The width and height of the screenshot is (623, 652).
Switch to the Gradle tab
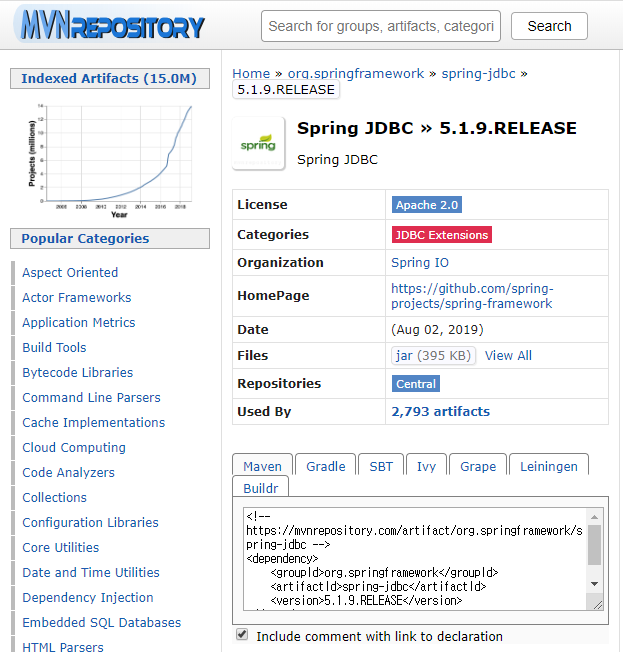tap(326, 466)
